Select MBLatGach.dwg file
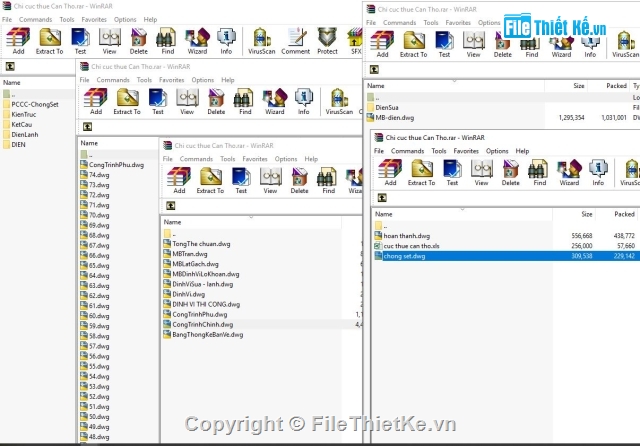Screen dimensions: 640x446 click(191, 264)
